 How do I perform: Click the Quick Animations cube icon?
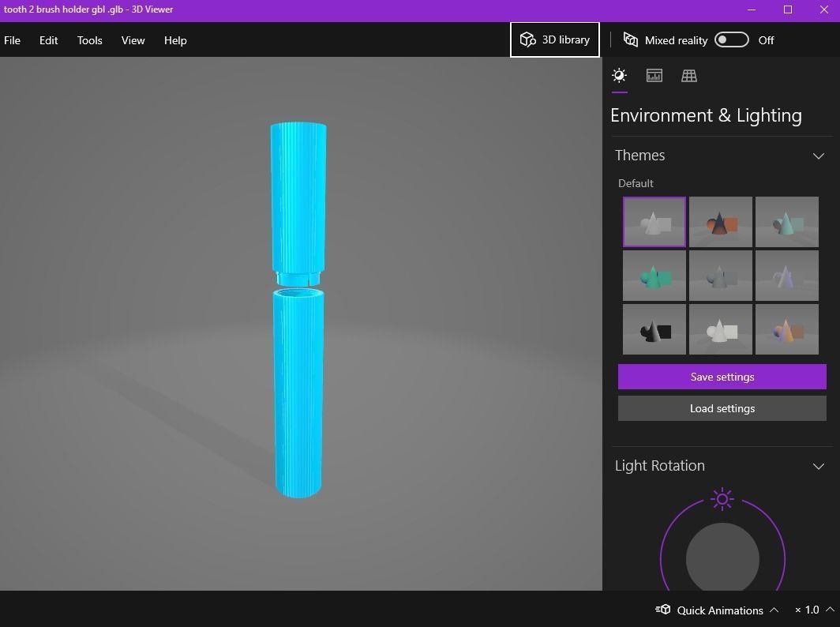tap(663, 610)
